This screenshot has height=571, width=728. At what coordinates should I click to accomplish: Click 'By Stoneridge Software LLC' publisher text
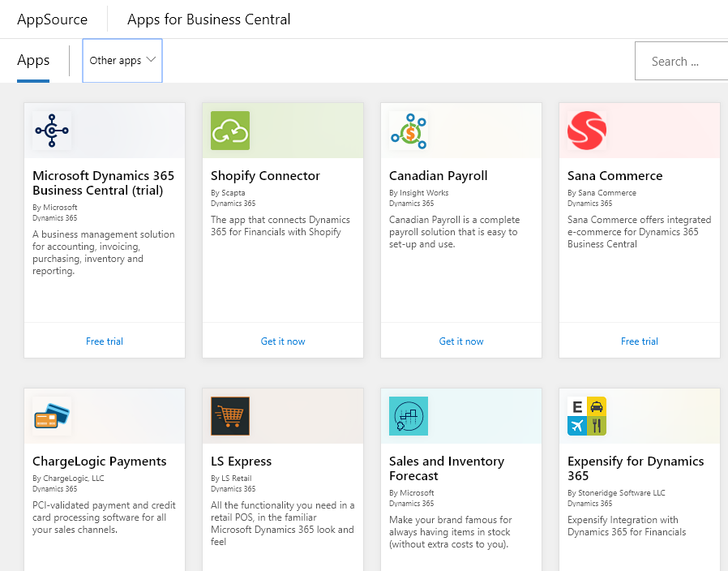click(x=616, y=492)
